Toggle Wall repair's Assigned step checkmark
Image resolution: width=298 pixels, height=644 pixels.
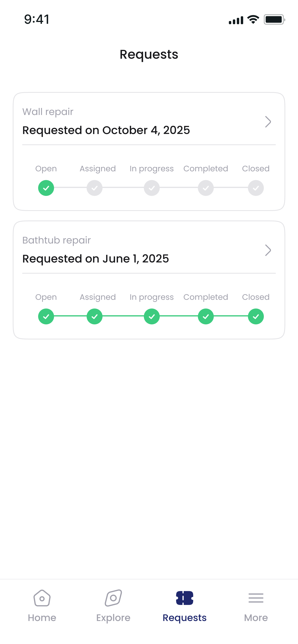tap(95, 188)
